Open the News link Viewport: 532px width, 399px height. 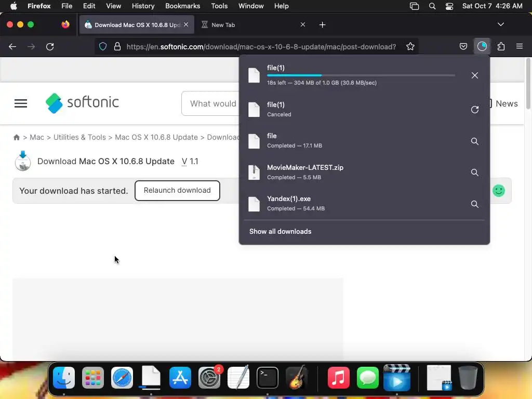507,103
